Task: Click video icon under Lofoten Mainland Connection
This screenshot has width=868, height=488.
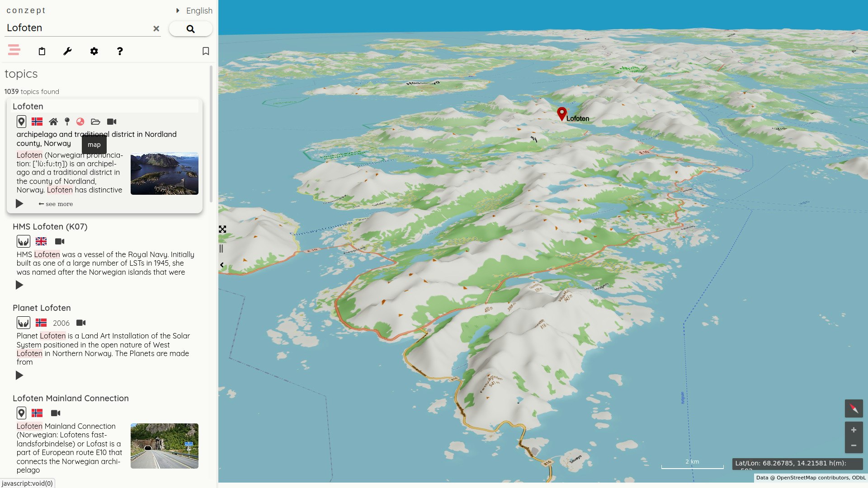Action: (x=56, y=413)
